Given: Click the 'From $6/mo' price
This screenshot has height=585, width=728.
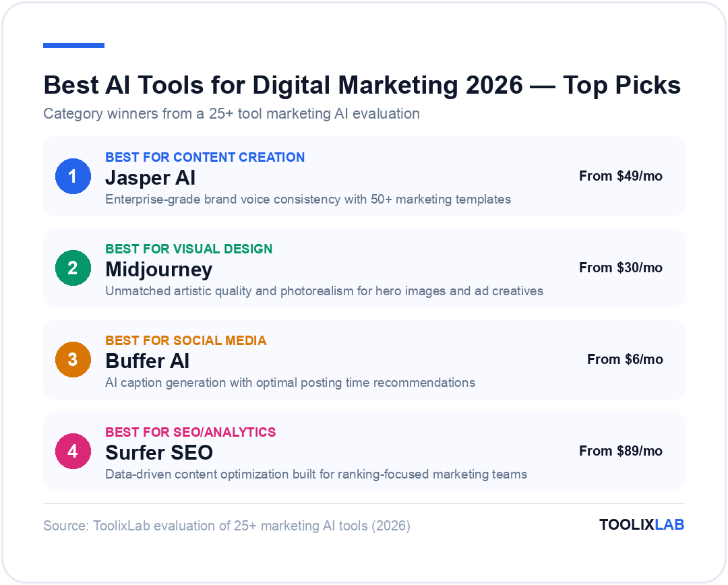Looking at the screenshot, I should click(x=625, y=359).
